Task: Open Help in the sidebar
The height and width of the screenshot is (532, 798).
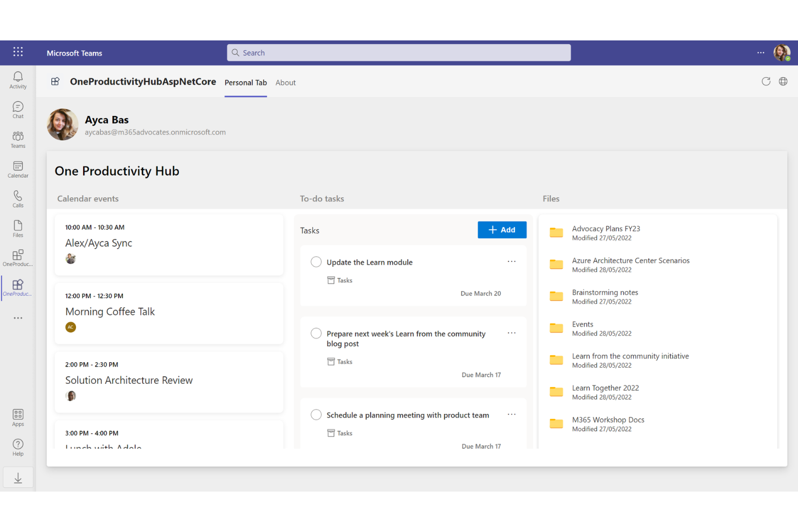Action: [x=18, y=447]
